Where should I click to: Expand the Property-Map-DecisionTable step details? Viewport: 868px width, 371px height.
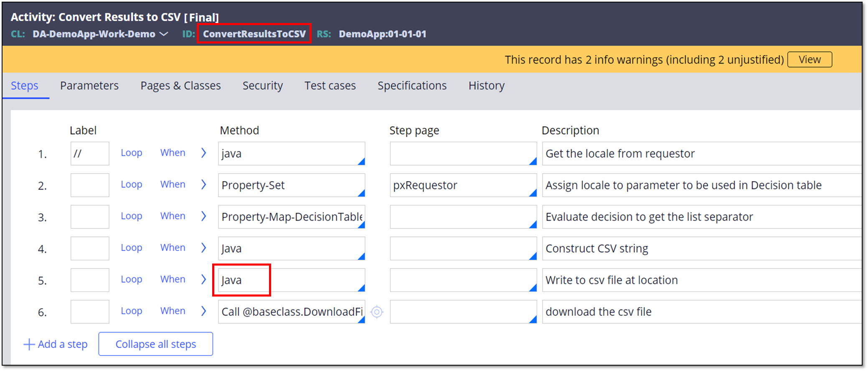click(203, 216)
